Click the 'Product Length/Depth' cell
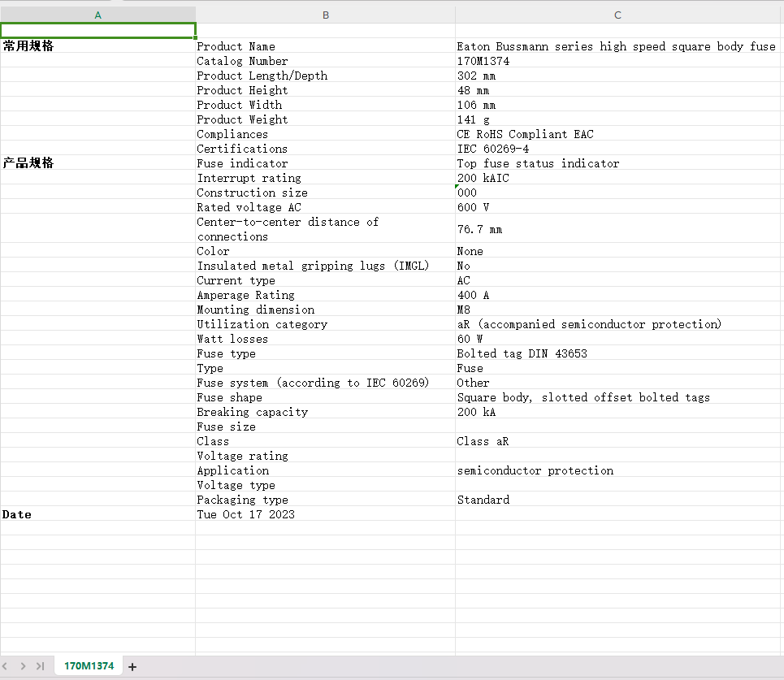The height and width of the screenshot is (680, 784). (x=326, y=75)
